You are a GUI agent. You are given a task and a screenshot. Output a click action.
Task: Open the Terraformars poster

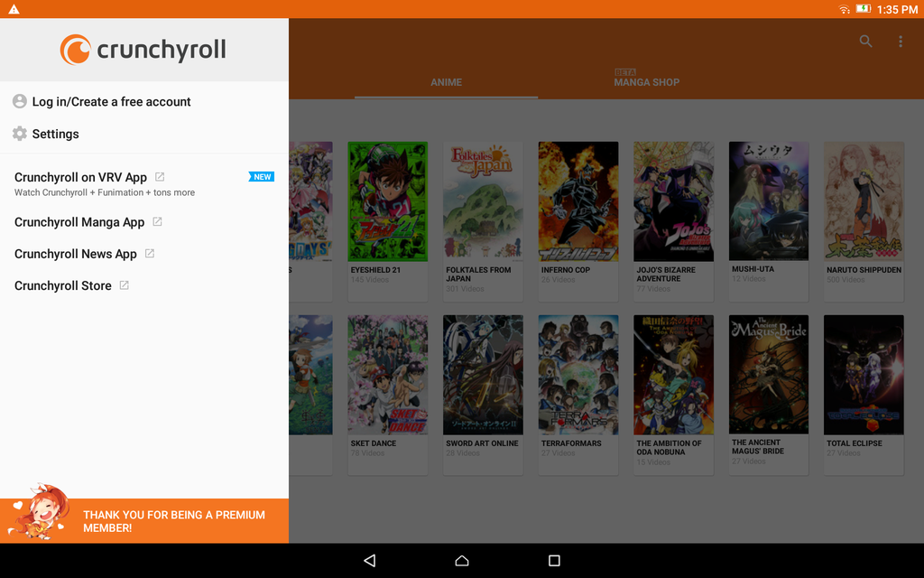578,375
